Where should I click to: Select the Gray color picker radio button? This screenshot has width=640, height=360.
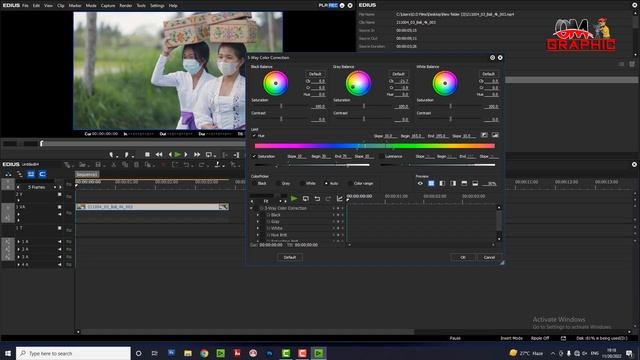point(278,183)
